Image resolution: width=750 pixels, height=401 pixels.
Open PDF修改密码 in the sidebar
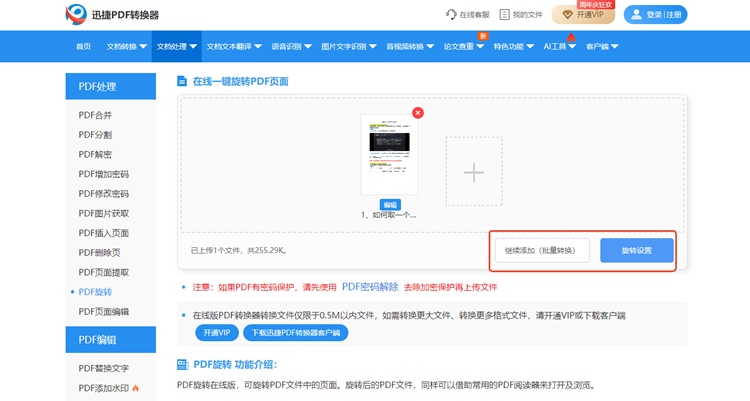104,193
